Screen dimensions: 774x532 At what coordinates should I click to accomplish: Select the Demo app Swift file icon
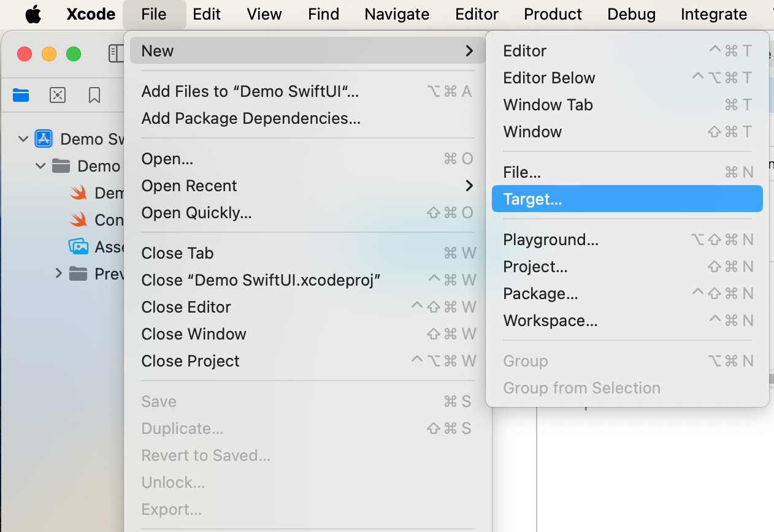point(78,193)
